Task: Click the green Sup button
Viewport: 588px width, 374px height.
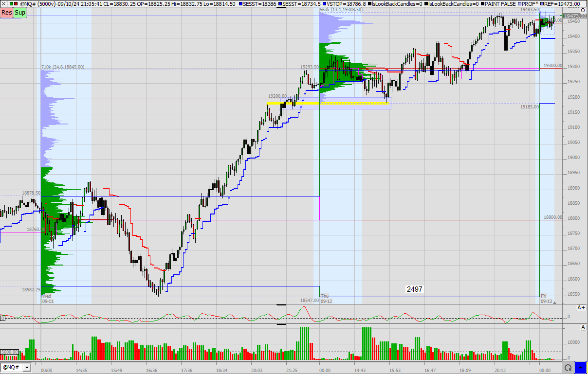Action: (20, 12)
